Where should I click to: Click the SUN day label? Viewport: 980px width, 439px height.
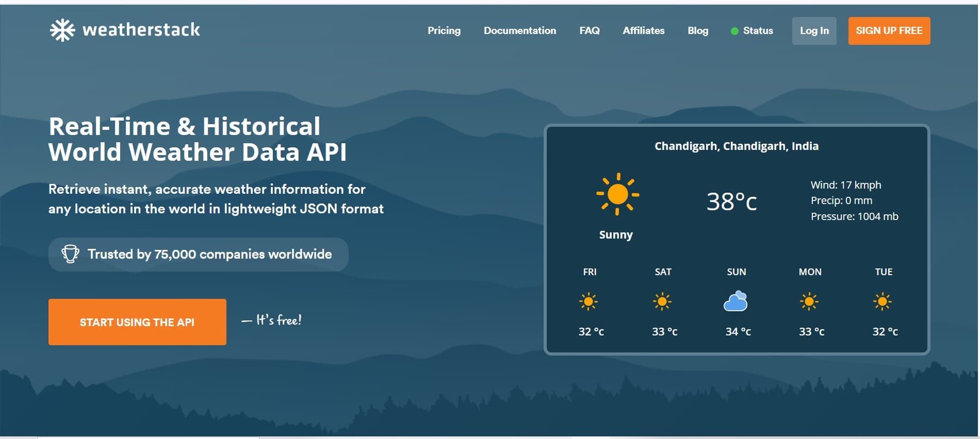pos(737,272)
